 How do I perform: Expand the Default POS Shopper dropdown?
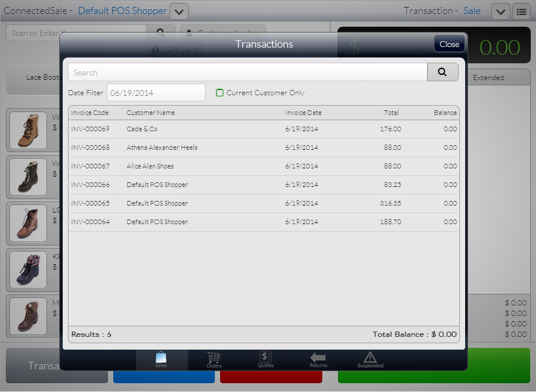(x=179, y=12)
